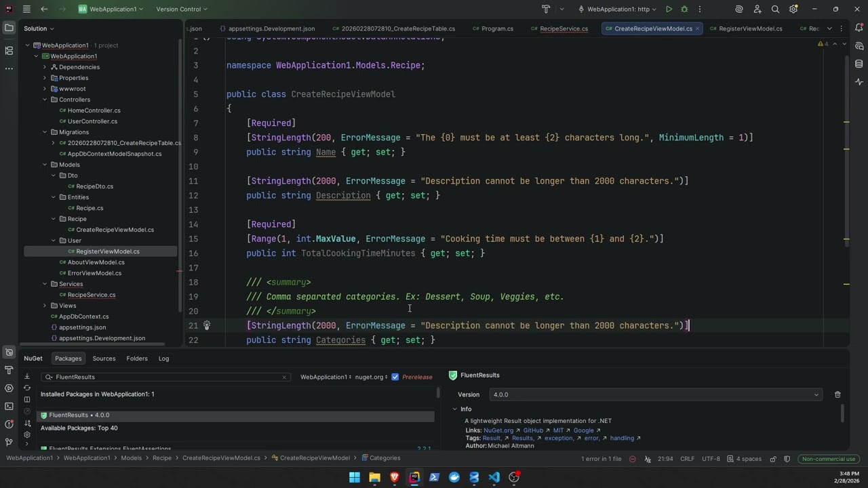
Task: Collapse the Info section in package details
Action: [455, 409]
